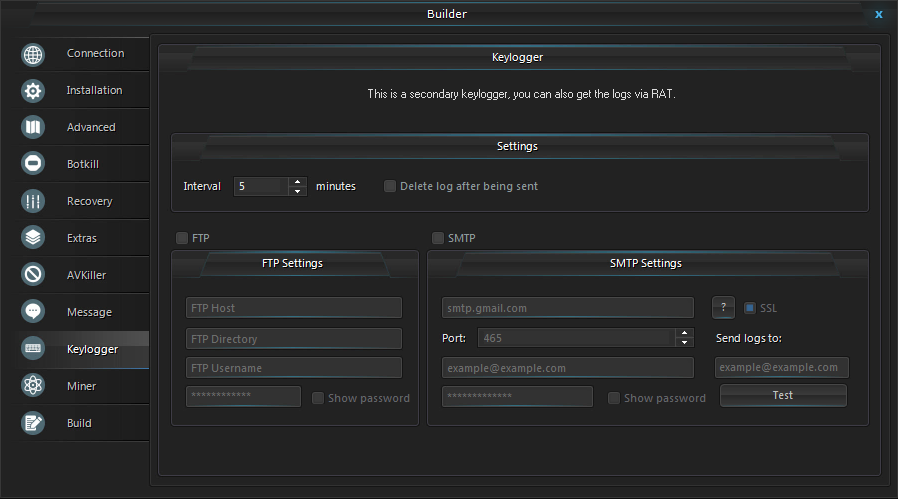
Task: Click the FTP password field
Action: click(243, 396)
